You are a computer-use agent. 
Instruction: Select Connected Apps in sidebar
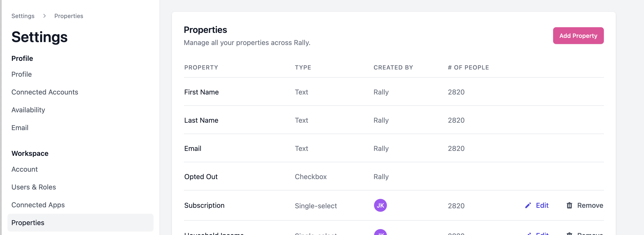[38, 205]
